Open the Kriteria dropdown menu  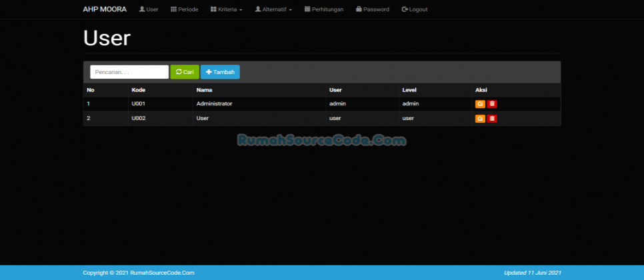226,9
